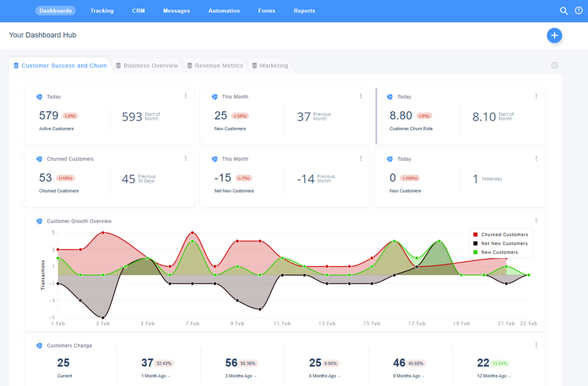Click widget icon beside Customer Growth Overview title
The image size is (588, 386).
[x=40, y=221]
